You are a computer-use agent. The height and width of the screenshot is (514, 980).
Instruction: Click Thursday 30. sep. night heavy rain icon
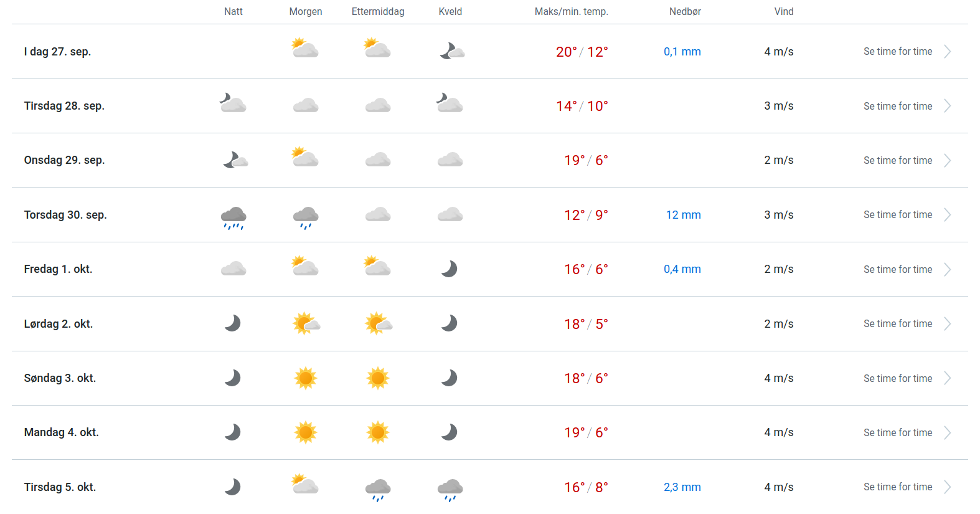click(233, 217)
